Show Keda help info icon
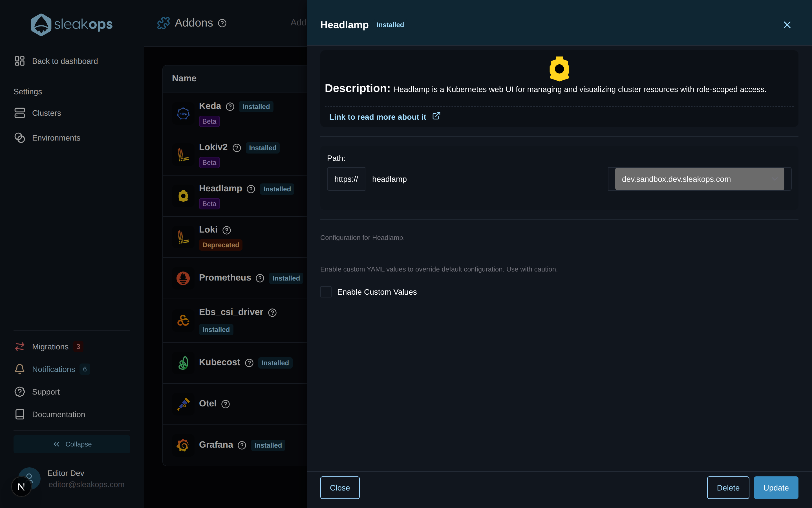This screenshot has height=508, width=812. coord(230,107)
